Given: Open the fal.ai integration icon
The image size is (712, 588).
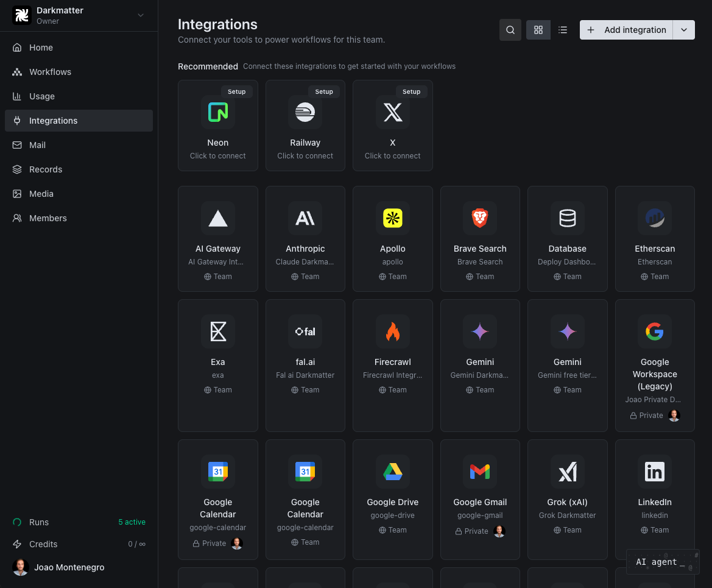Looking at the screenshot, I should coord(305,331).
